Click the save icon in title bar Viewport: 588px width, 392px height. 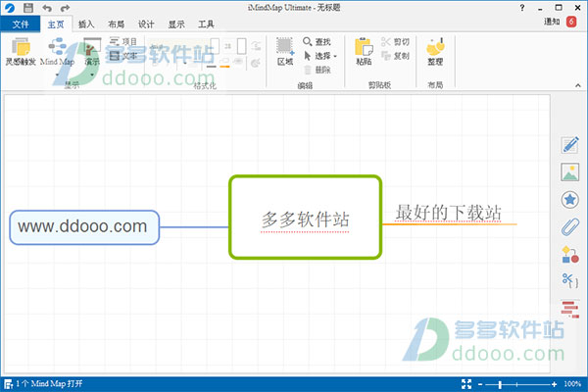click(x=28, y=8)
